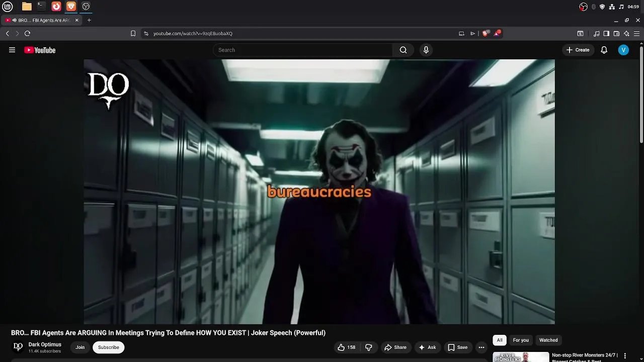644x362 pixels.
Task: Go to the YouTube home logo
Action: (x=40, y=50)
